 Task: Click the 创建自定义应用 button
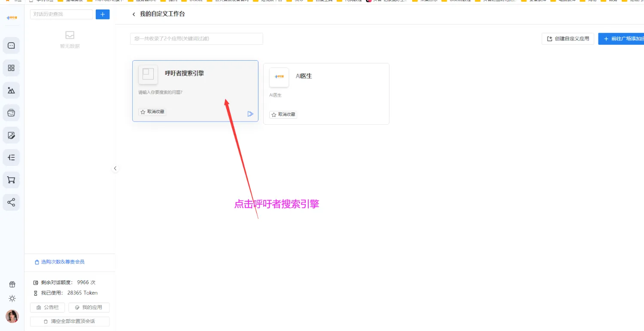[x=568, y=39]
